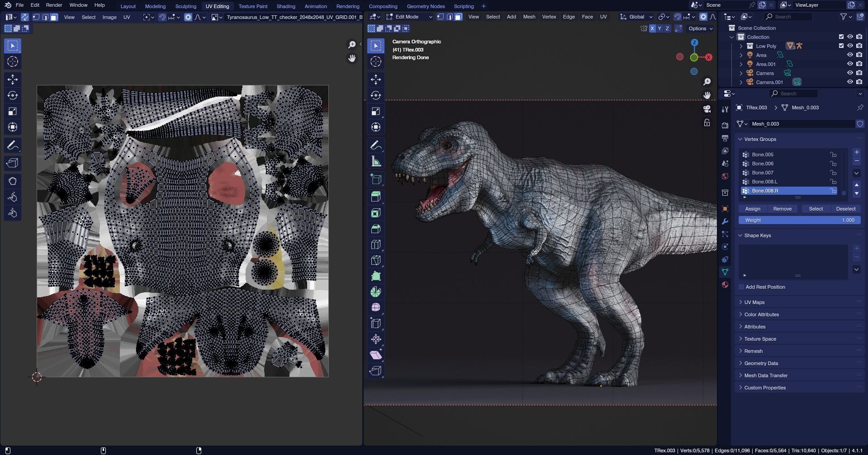Toggle Y axis mirror in the 3D viewport
The height and width of the screenshot is (455, 868).
tap(659, 28)
